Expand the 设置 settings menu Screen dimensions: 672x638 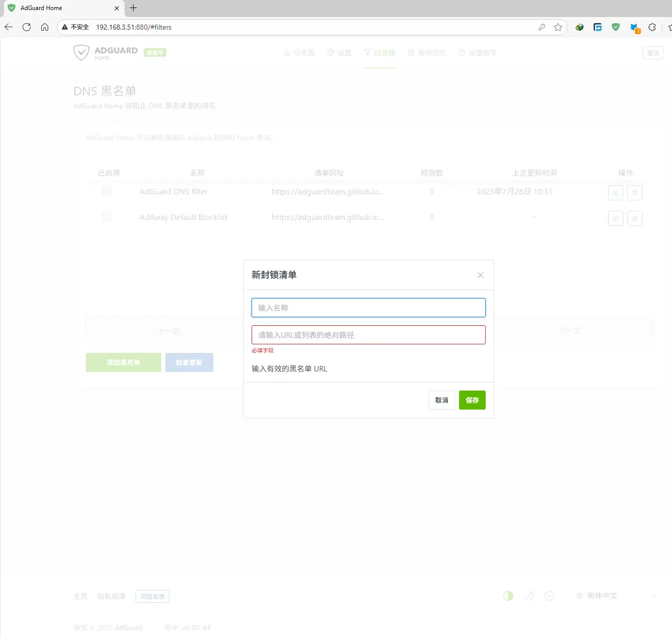tap(339, 53)
